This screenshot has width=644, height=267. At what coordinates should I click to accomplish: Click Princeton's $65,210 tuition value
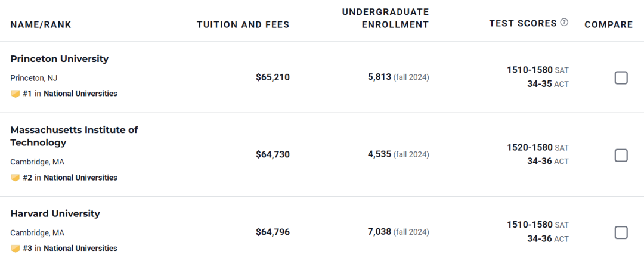[x=273, y=77]
